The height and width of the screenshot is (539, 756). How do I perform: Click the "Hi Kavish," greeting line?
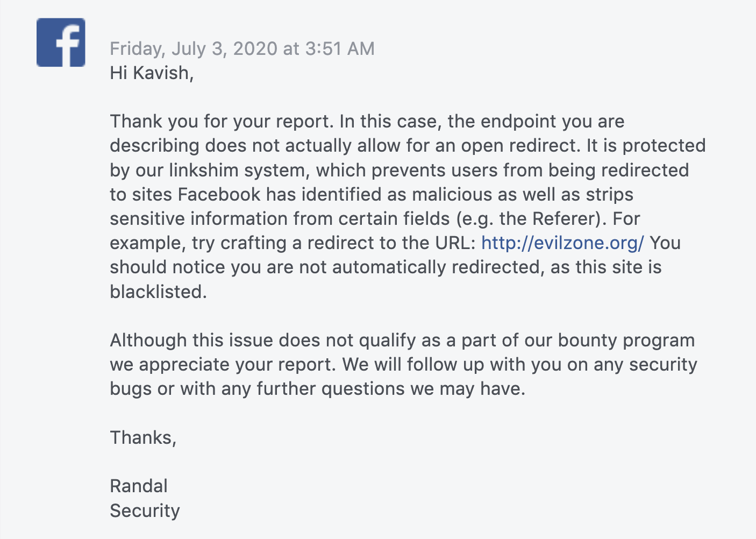152,73
